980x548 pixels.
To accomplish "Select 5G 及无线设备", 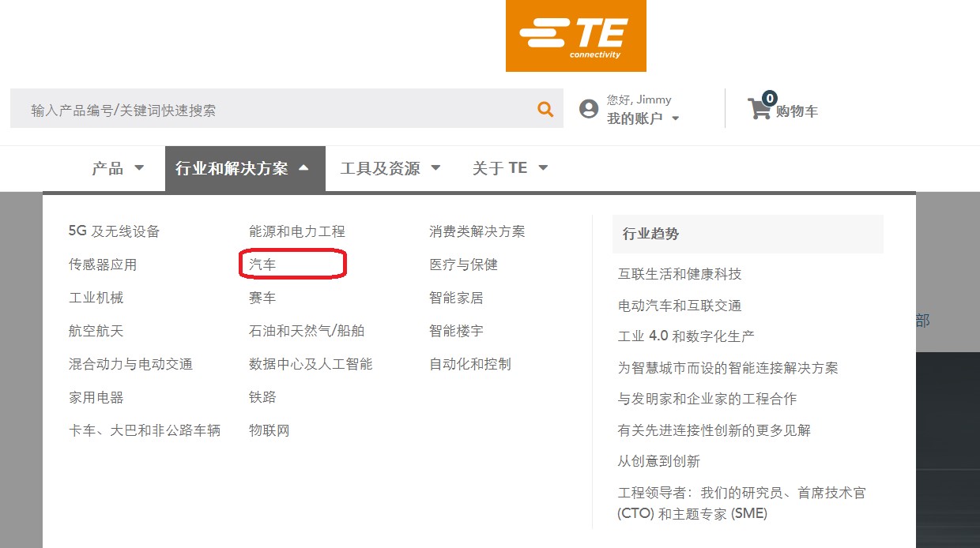I will pos(114,231).
